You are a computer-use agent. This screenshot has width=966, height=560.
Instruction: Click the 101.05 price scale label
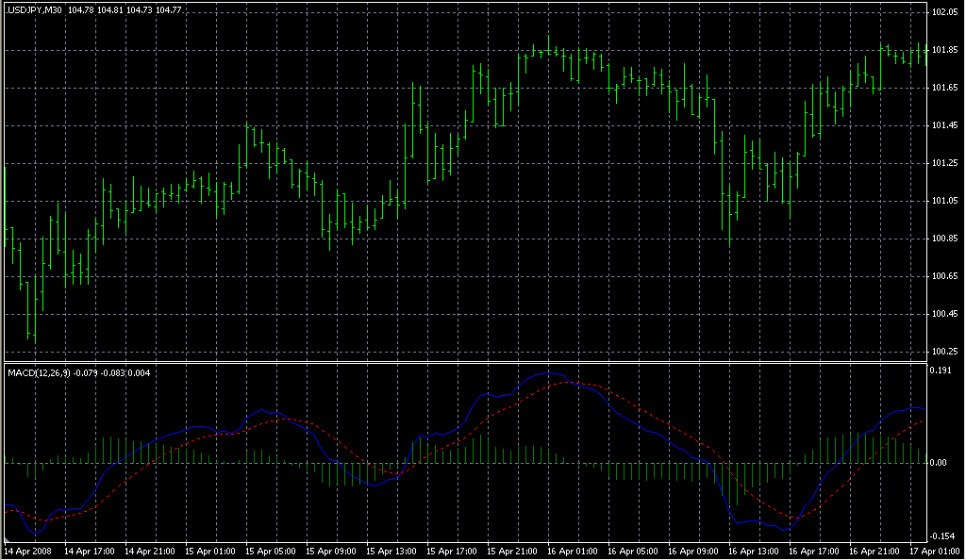[x=943, y=201]
